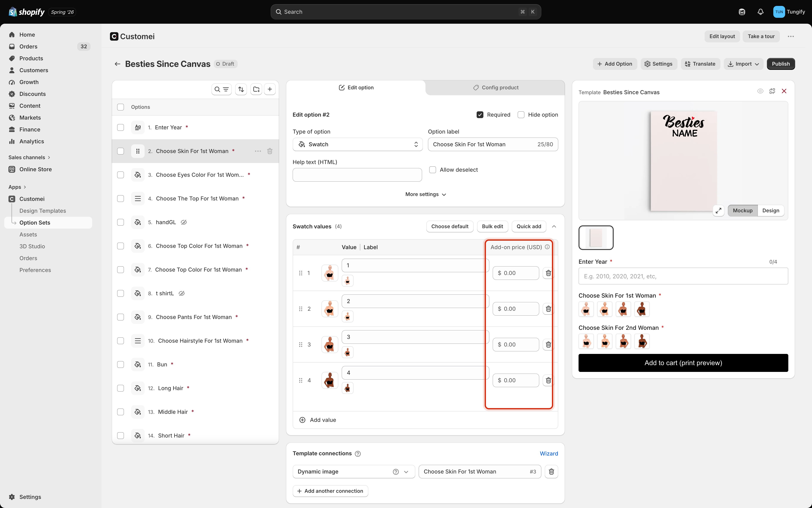Check the Hide option checkbox

click(521, 115)
